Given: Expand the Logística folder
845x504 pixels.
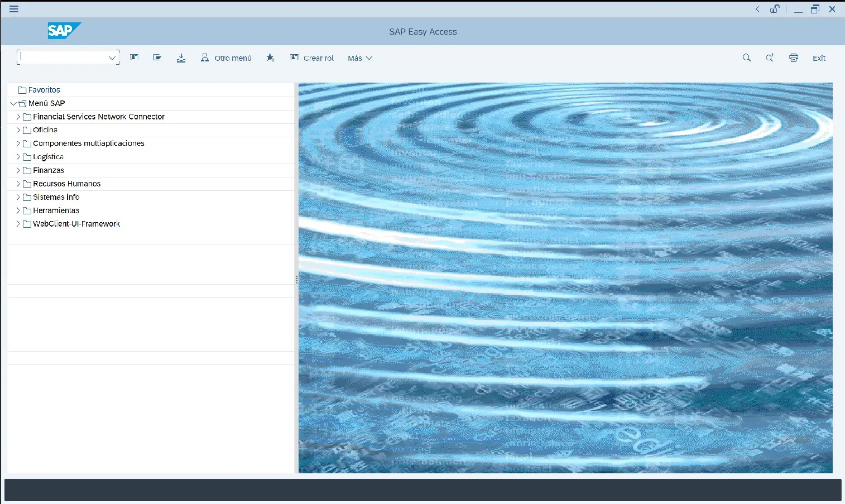Looking at the screenshot, I should tap(18, 157).
